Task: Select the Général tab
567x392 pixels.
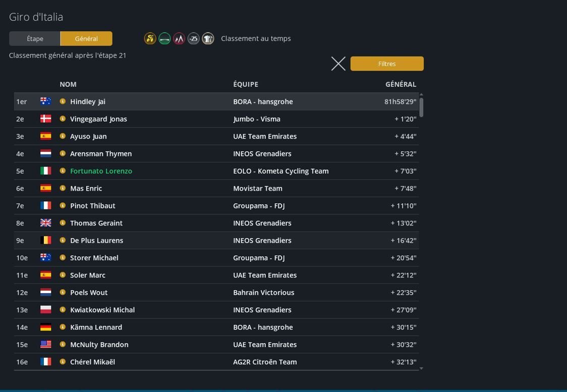Action: pyautogui.click(x=86, y=39)
